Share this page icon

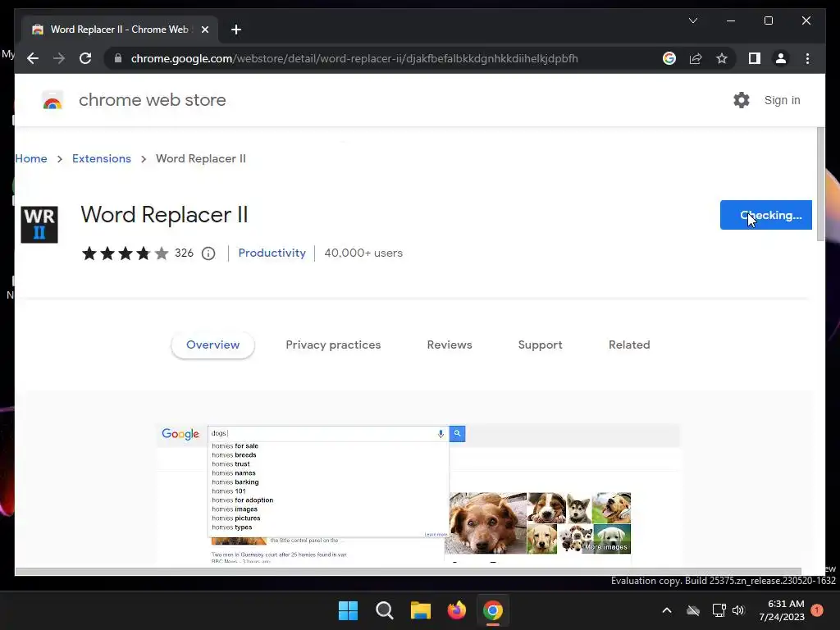[x=696, y=58]
